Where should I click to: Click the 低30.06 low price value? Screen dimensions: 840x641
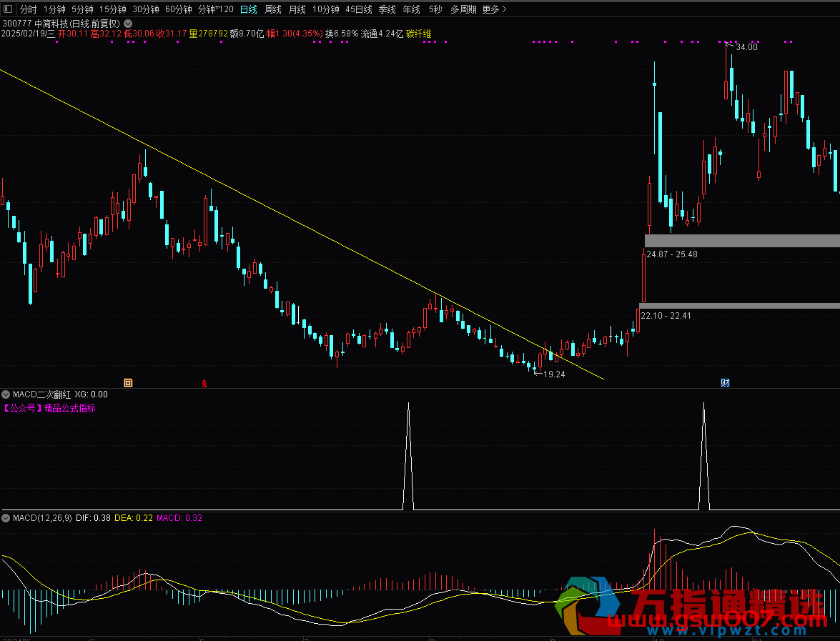[139, 34]
